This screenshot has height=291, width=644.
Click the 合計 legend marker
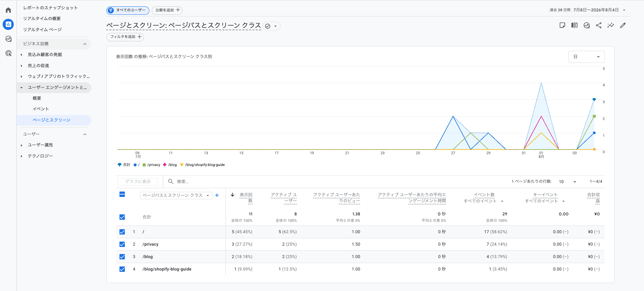tap(119, 165)
